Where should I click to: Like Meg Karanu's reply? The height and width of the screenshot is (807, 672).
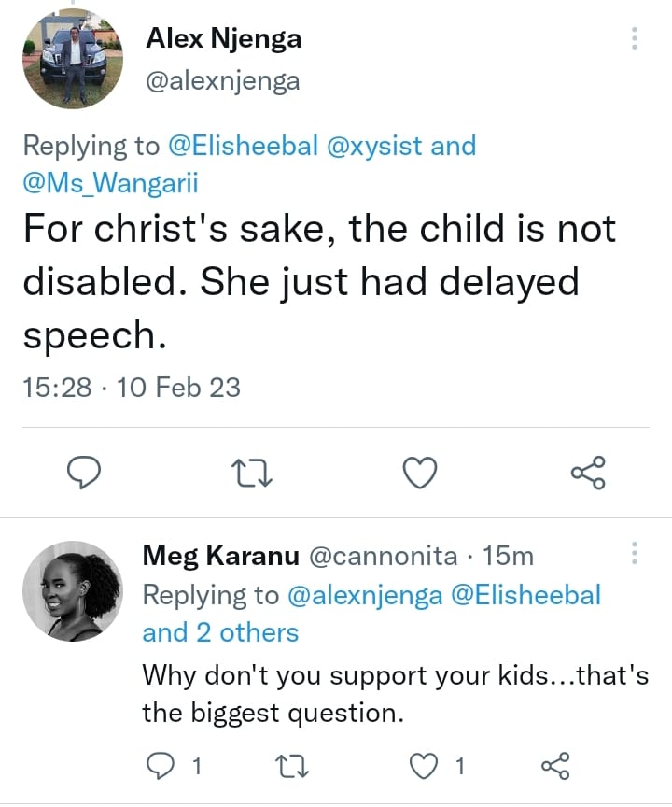coord(425,767)
